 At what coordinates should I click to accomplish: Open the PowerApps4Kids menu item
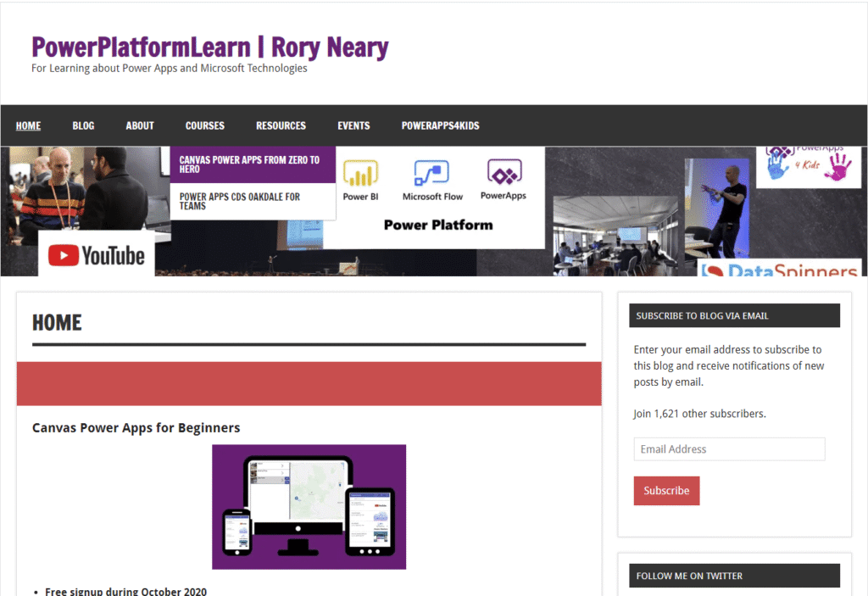click(440, 125)
